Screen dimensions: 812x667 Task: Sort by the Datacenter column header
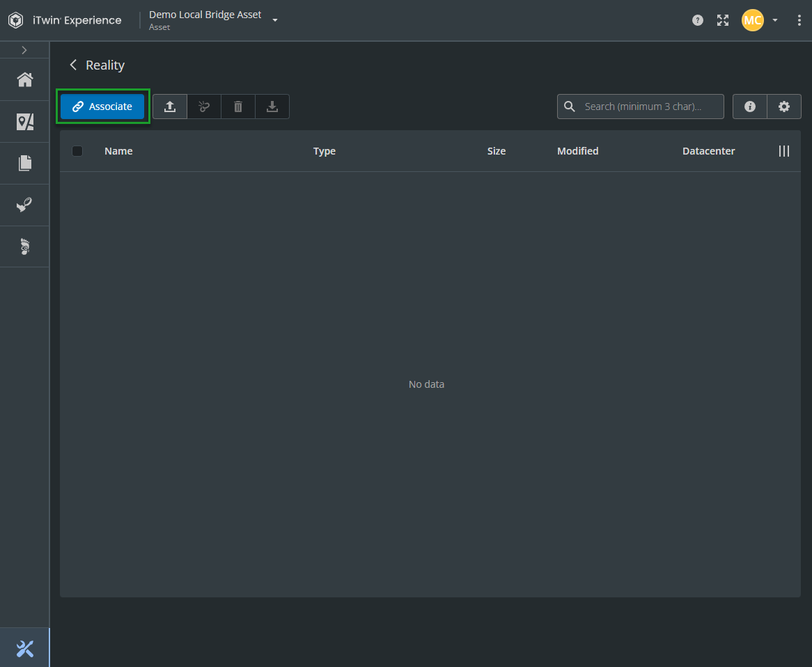coord(708,151)
